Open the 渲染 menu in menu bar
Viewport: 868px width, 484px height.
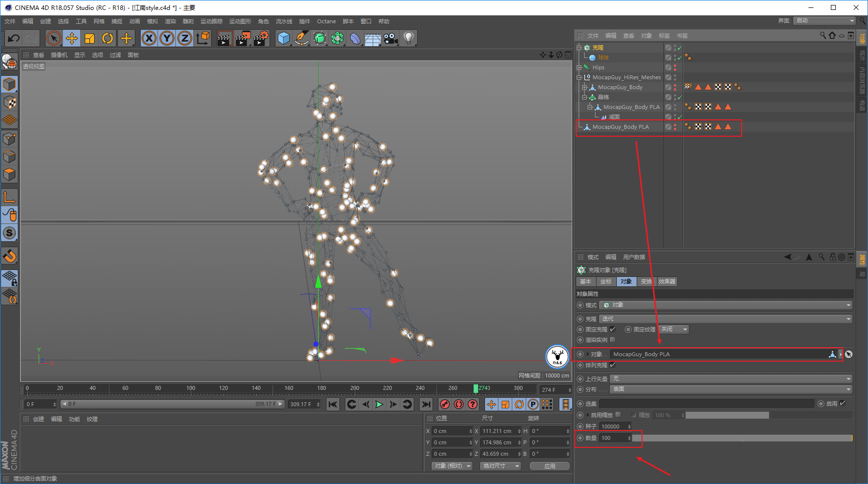tap(170, 21)
